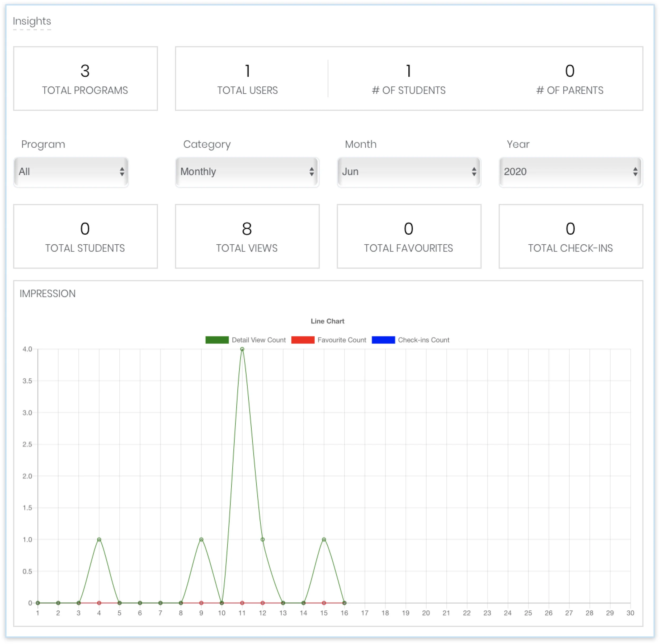Toggle the Detail View Count legend entry

(x=245, y=340)
